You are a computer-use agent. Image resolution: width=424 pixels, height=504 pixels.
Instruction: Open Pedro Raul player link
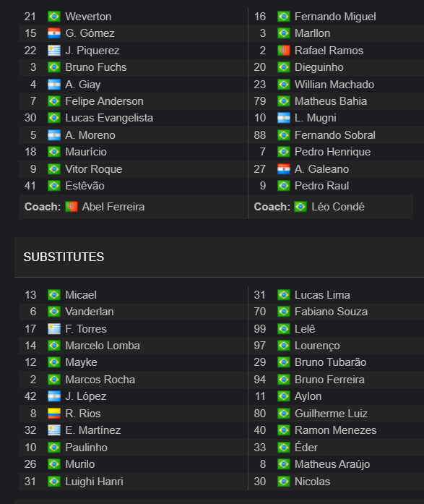coord(322,186)
